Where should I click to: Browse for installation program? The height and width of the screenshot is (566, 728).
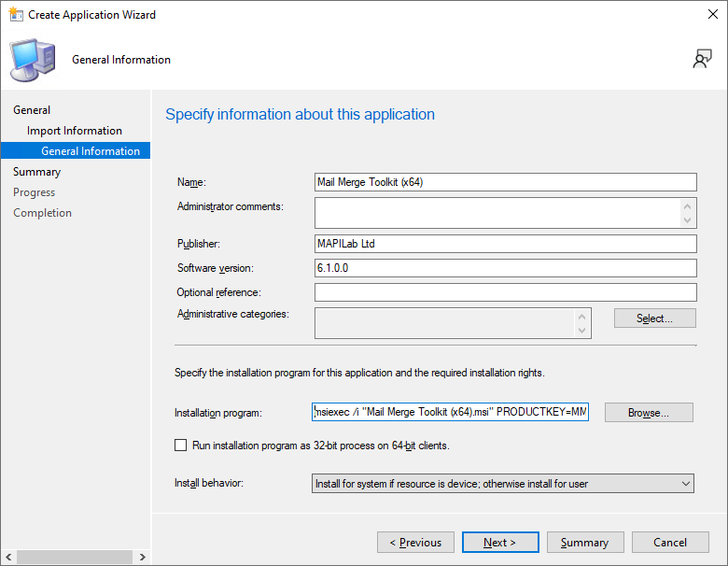[x=649, y=412]
